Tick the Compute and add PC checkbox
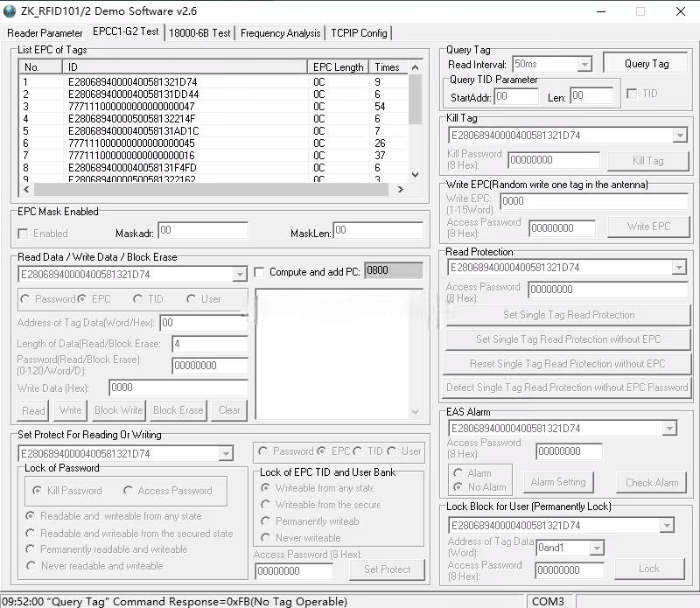Viewport: 700px width, 608px height. [259, 272]
